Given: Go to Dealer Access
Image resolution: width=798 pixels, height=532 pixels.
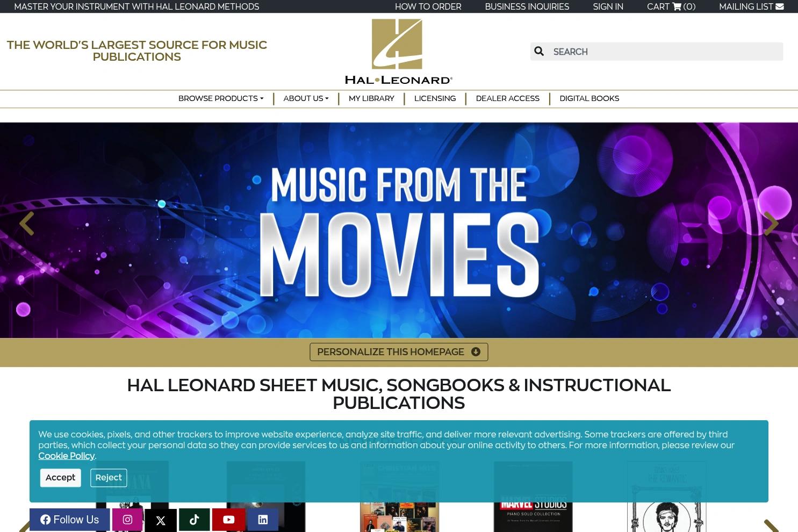Looking at the screenshot, I should [507, 98].
